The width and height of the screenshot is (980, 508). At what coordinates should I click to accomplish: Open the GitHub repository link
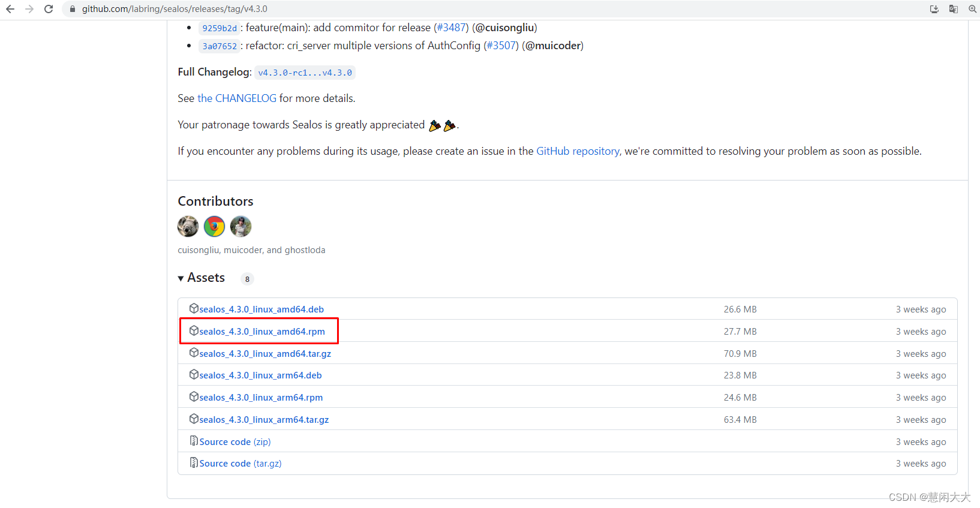(x=578, y=151)
